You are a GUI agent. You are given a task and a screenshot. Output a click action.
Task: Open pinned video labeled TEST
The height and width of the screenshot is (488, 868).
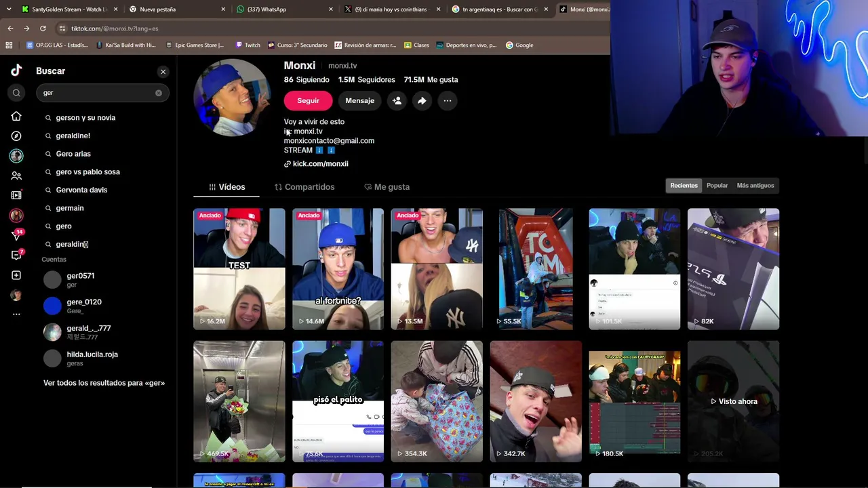pyautogui.click(x=239, y=269)
